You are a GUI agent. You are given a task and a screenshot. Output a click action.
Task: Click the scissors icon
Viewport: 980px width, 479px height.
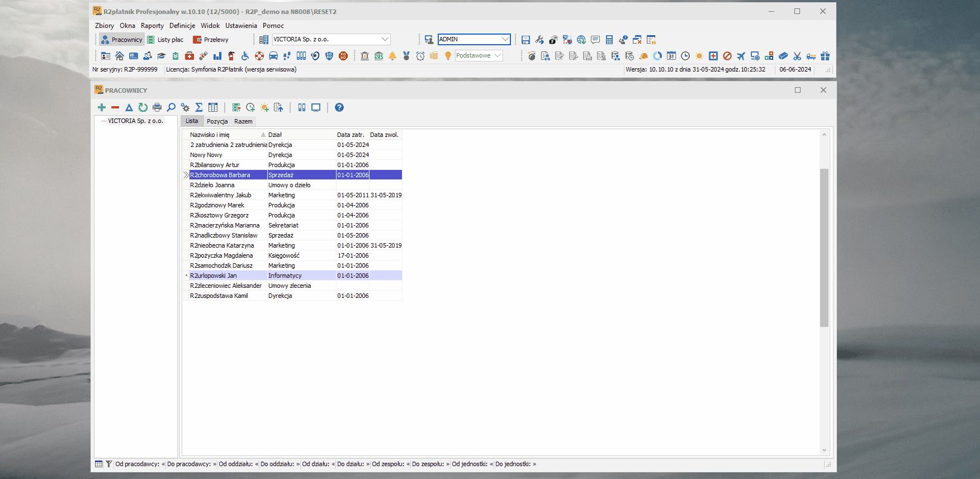(x=797, y=56)
